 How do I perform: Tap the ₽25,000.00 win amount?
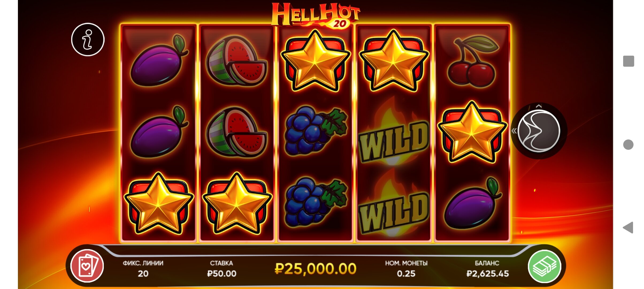click(316, 269)
